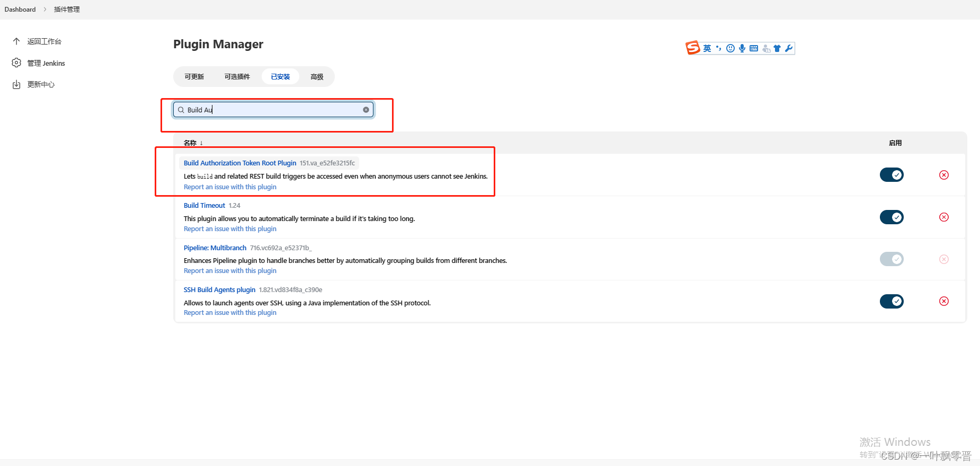Click description 'Allows to launch agents over SSH'

(307, 303)
